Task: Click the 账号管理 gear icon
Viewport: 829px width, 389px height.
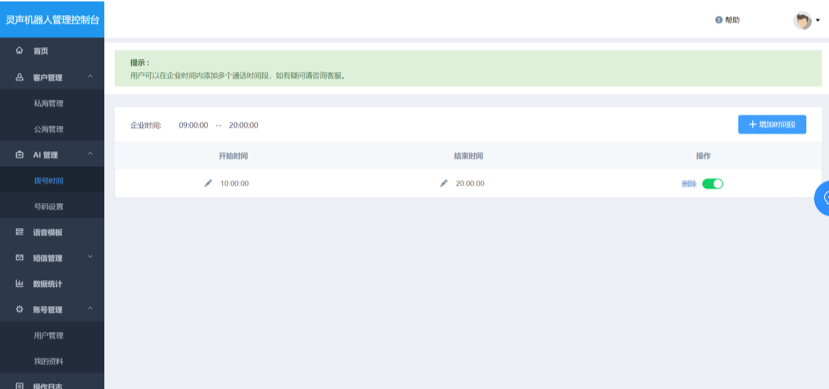Action: (x=20, y=309)
